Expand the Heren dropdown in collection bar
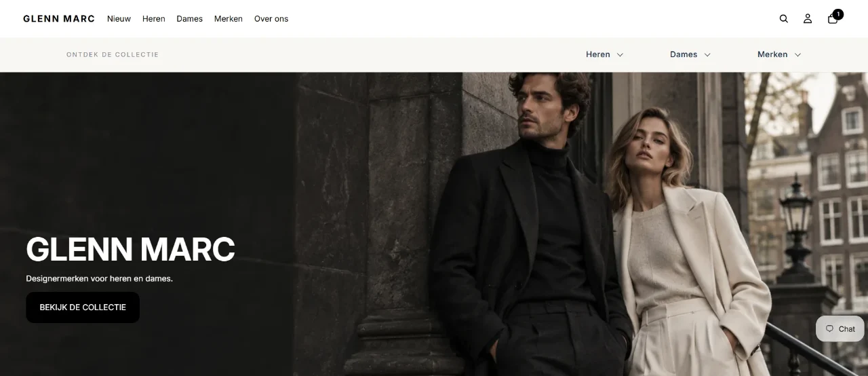 (x=604, y=54)
